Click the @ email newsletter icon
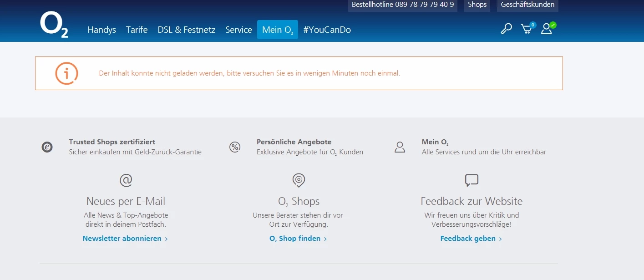The height and width of the screenshot is (280, 644). [x=126, y=180]
